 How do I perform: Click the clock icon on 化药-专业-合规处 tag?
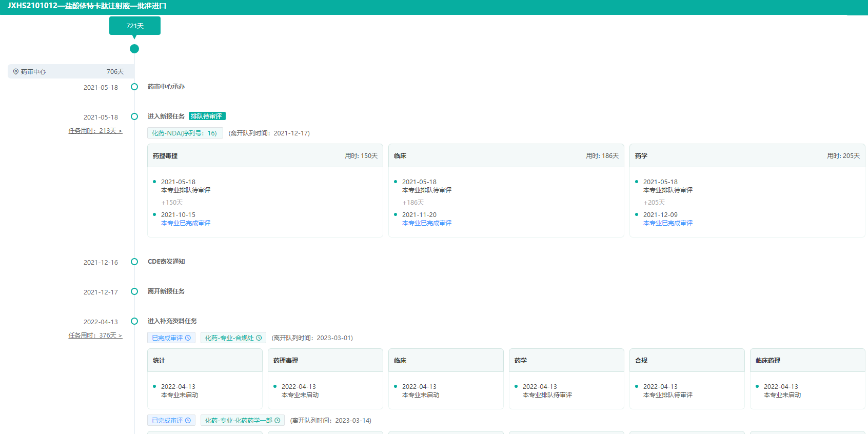[x=259, y=338]
